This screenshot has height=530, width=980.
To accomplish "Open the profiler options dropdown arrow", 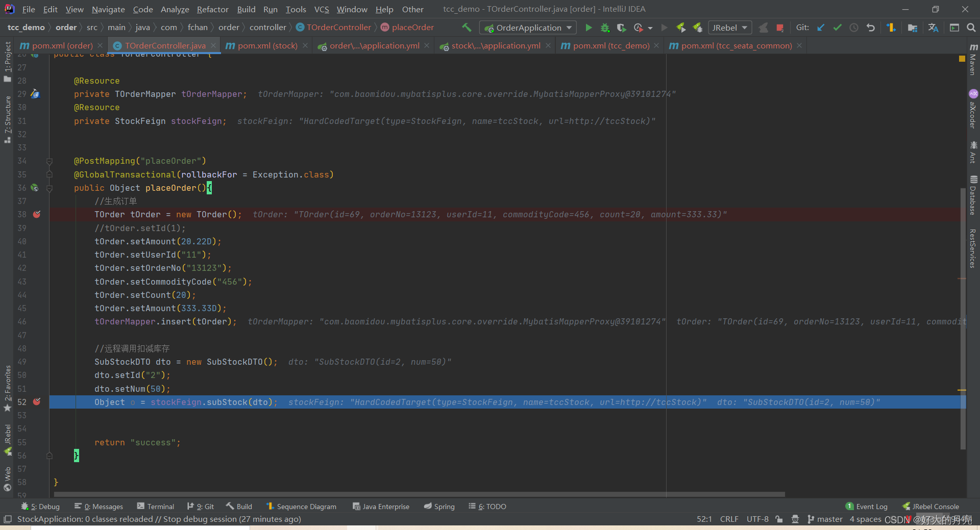I will tap(650, 28).
